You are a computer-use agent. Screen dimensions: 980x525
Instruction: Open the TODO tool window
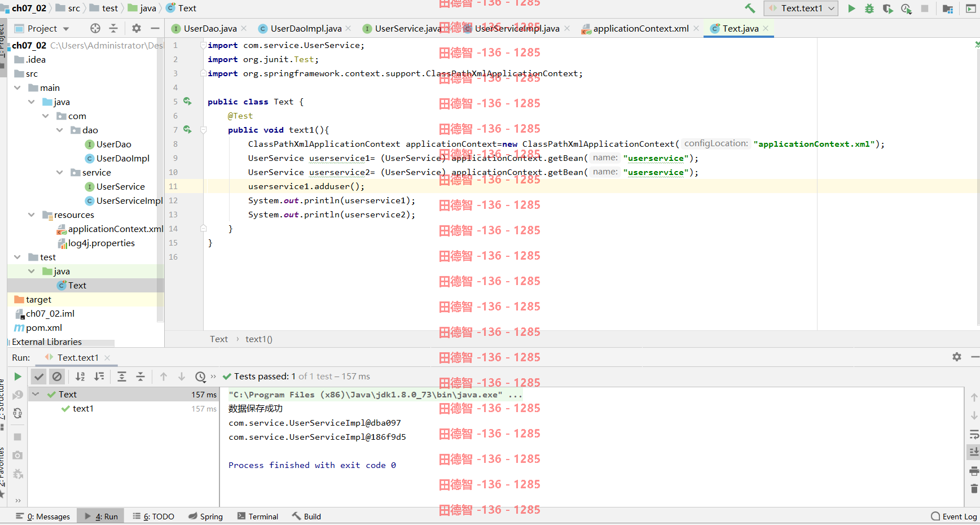[153, 517]
